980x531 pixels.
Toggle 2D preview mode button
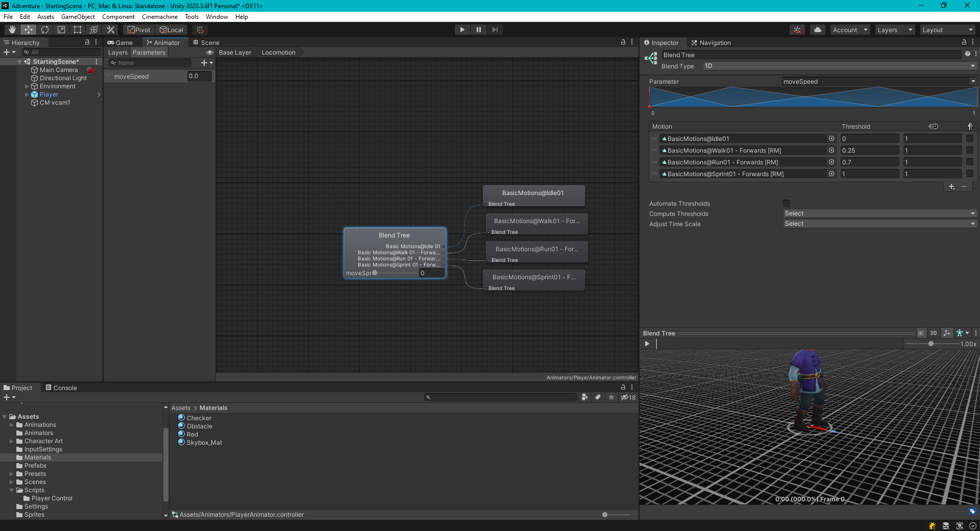click(934, 333)
